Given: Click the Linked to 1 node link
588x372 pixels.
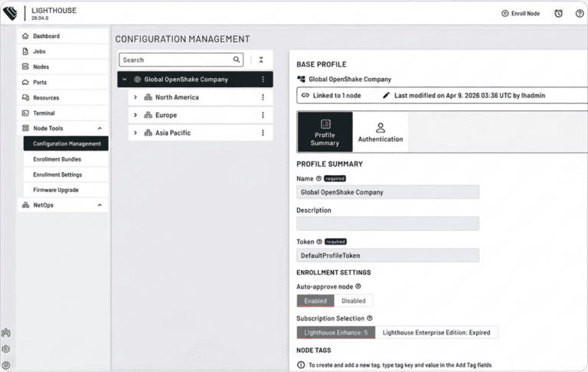Looking at the screenshot, I should [332, 96].
